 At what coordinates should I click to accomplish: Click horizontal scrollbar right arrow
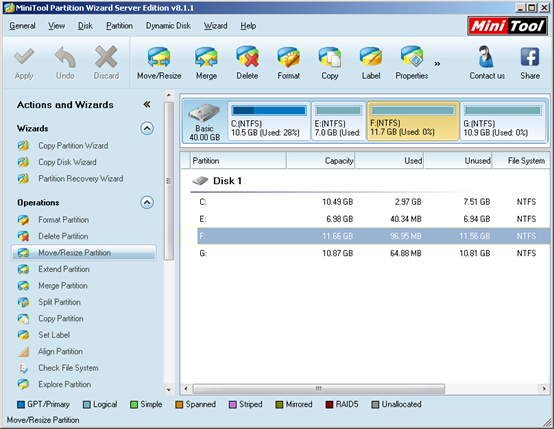[544, 389]
